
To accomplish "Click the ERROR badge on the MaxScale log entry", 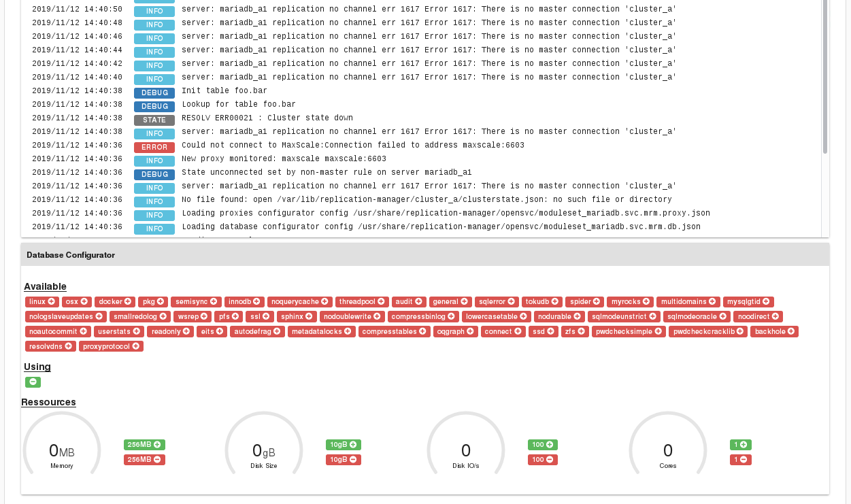I will [154, 147].
